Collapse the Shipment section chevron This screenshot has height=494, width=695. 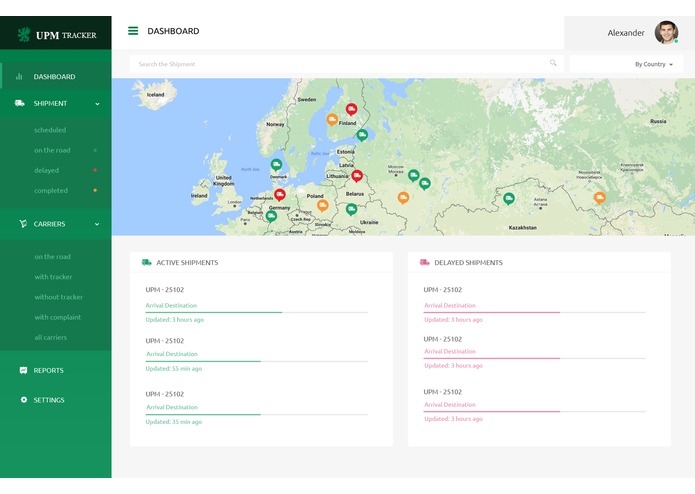97,104
